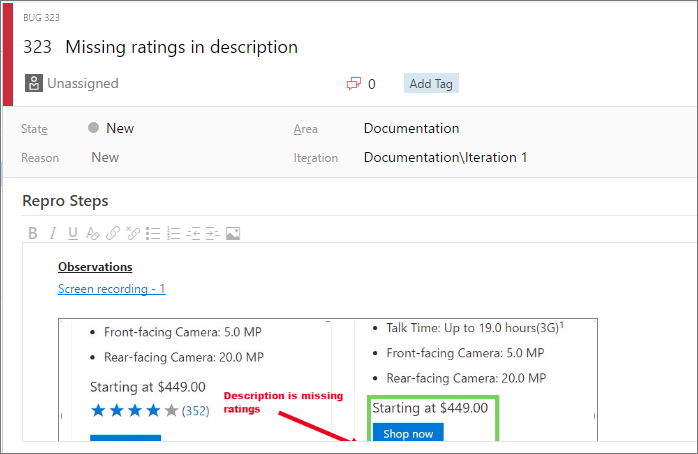Click the Add Tag button
698x454 pixels.
click(431, 84)
